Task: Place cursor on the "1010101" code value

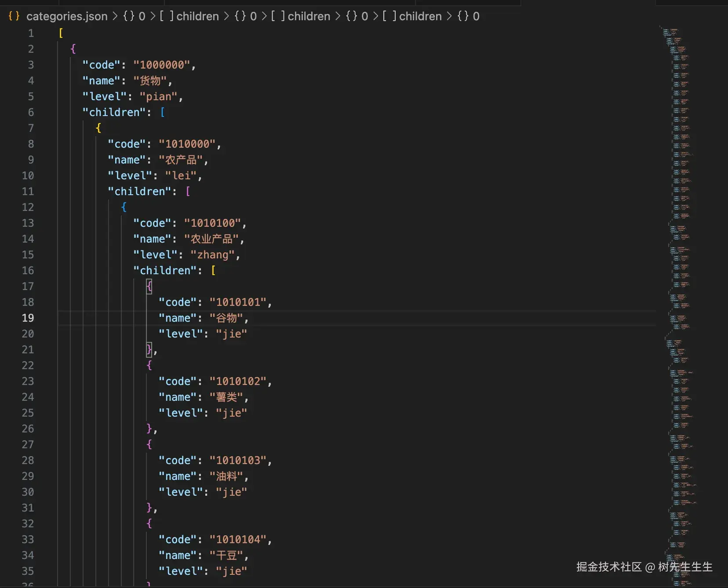Action: tap(238, 302)
